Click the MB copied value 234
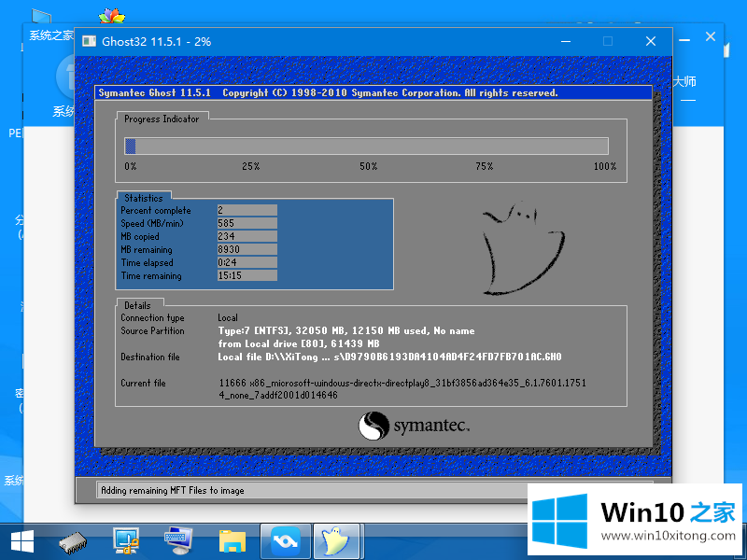Screen dimensions: 747x560 pyautogui.click(x=247, y=236)
